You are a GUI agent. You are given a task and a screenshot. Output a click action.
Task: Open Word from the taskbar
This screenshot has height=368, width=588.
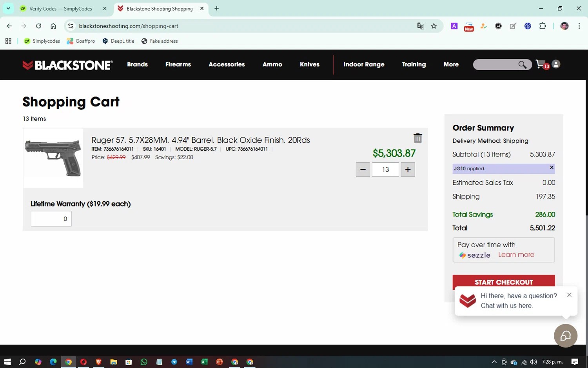tap(189, 362)
